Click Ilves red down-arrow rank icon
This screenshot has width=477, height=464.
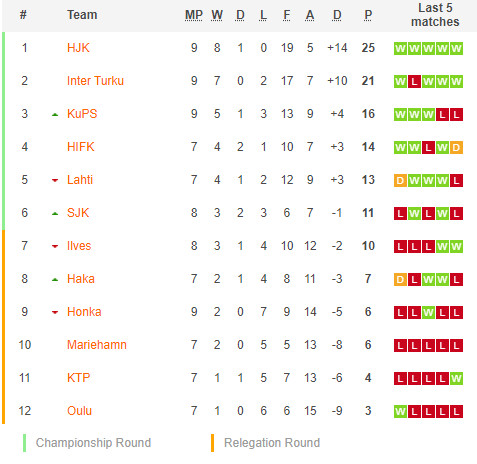55,247
